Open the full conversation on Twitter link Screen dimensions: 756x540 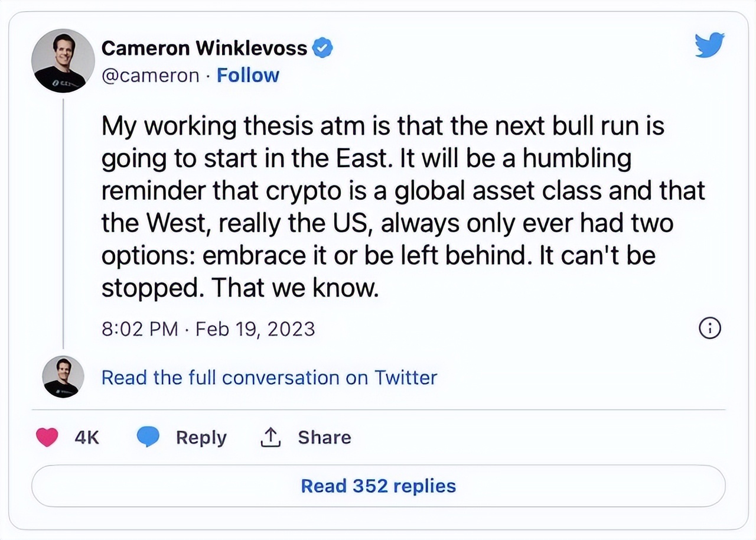coord(269,377)
